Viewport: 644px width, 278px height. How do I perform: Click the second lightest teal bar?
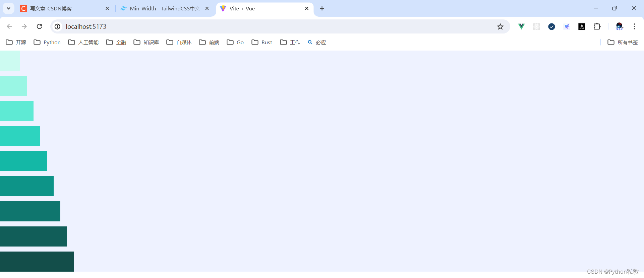click(x=13, y=86)
